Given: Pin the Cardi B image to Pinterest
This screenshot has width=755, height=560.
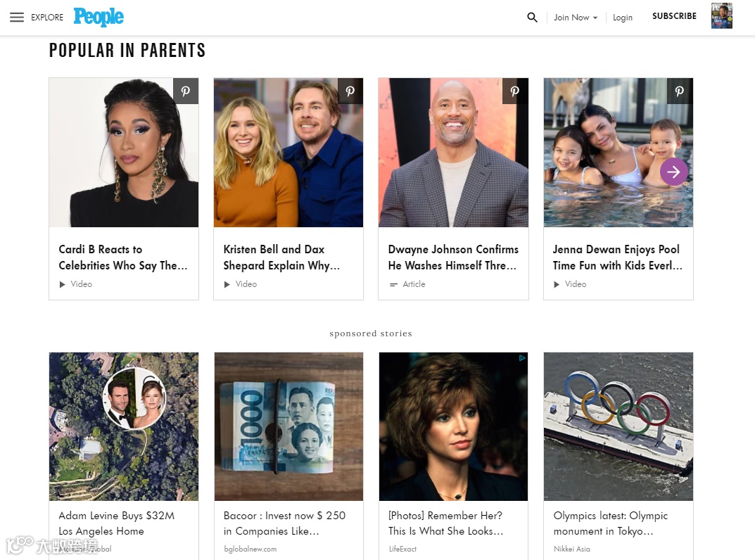Looking at the screenshot, I should click(186, 91).
